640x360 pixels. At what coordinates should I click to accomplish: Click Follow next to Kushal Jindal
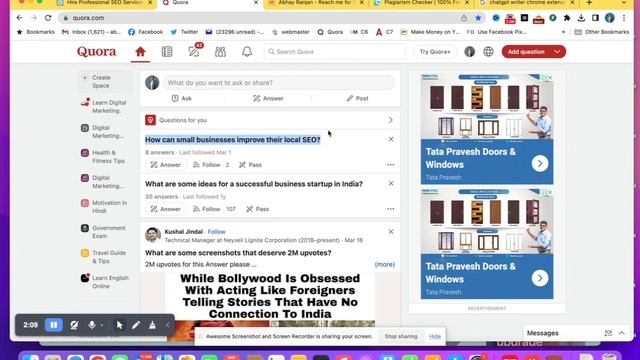[216, 231]
